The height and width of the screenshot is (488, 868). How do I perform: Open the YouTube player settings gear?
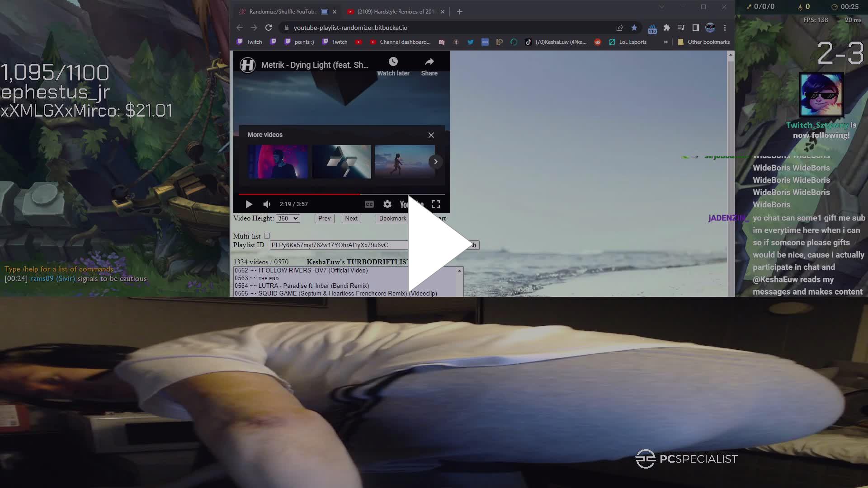pos(387,204)
